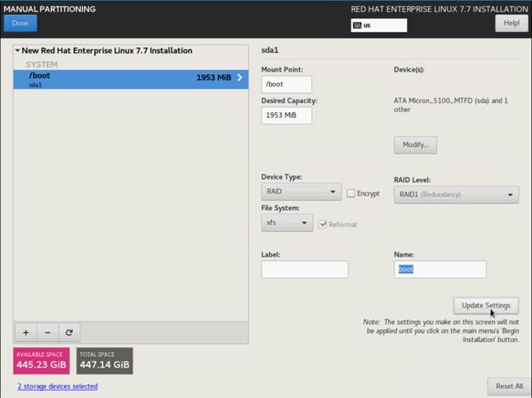Open the File System xfs dropdown
The width and height of the screenshot is (532, 398).
click(x=287, y=223)
